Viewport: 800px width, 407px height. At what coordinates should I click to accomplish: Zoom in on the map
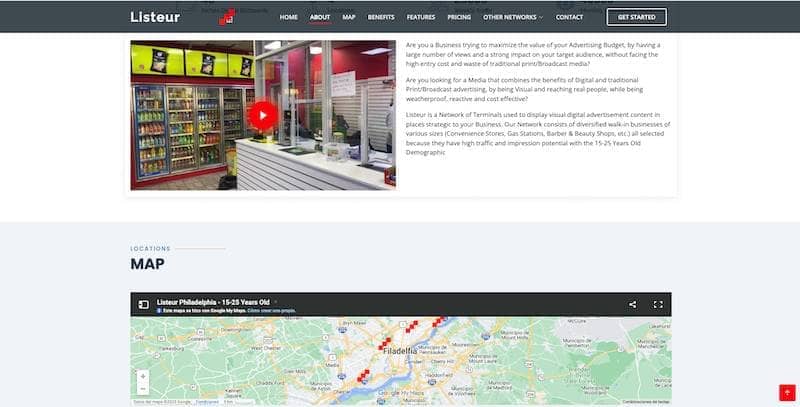(x=143, y=377)
